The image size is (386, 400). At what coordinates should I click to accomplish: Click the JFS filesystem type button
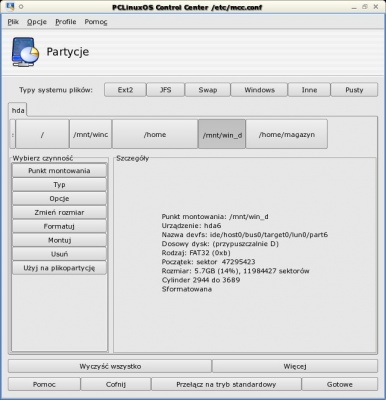tap(166, 90)
